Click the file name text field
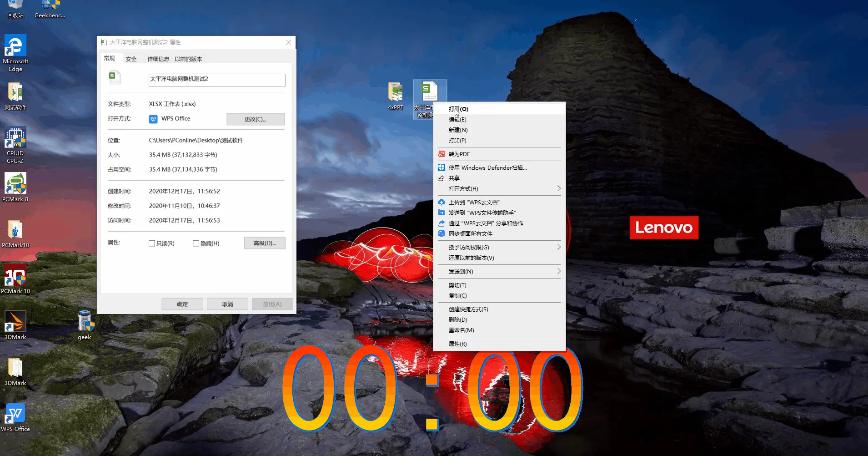This screenshot has width=868, height=456. click(217, 80)
